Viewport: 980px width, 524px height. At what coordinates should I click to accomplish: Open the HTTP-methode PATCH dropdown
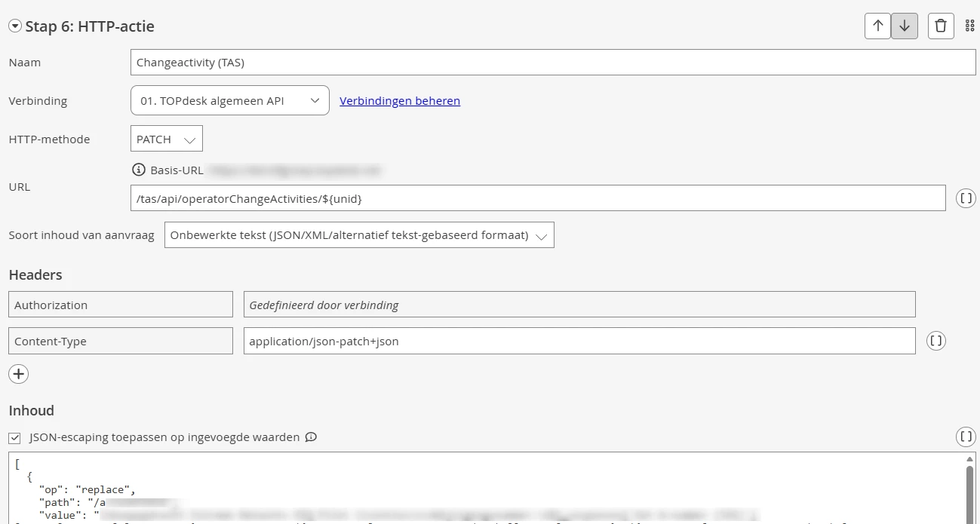tap(166, 139)
